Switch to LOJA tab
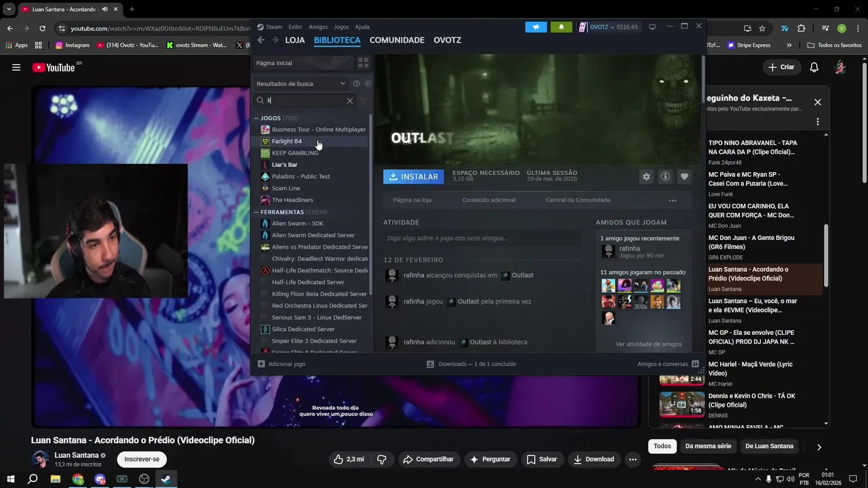The image size is (868, 488). click(x=295, y=40)
